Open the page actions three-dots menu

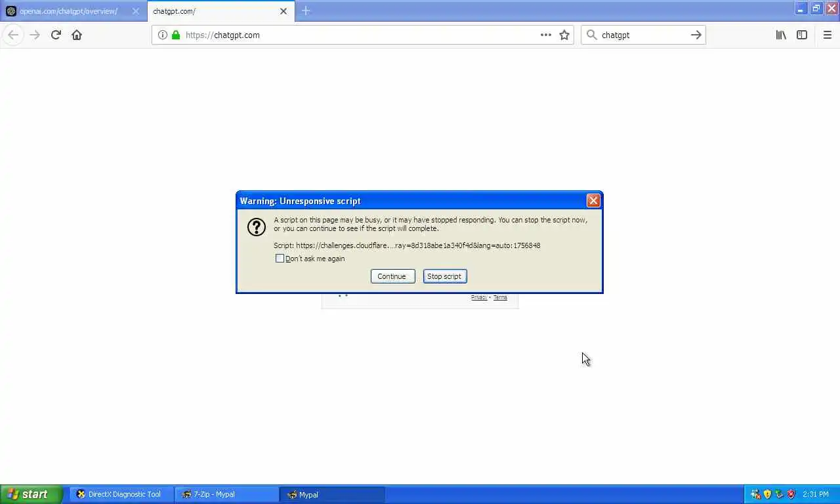coord(546,35)
